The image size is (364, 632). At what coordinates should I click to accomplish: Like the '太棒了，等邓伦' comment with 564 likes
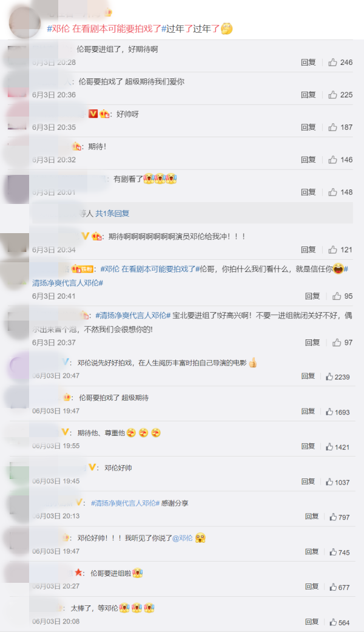tap(334, 622)
